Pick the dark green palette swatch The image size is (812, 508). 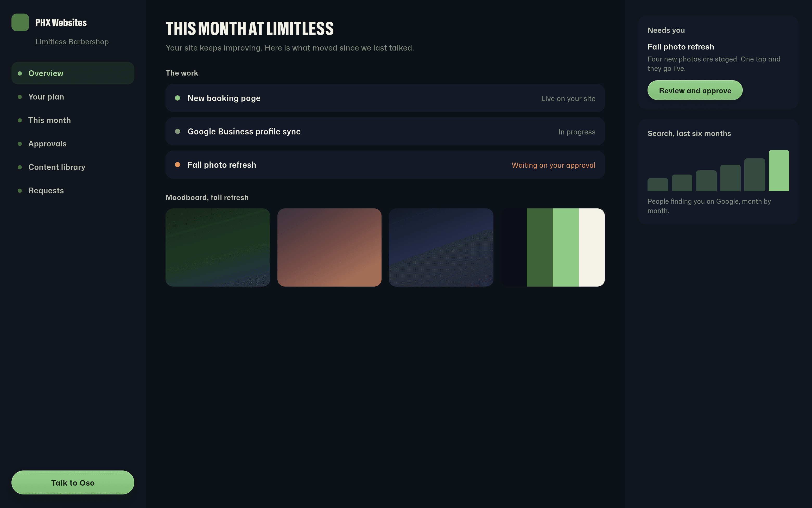540,247
